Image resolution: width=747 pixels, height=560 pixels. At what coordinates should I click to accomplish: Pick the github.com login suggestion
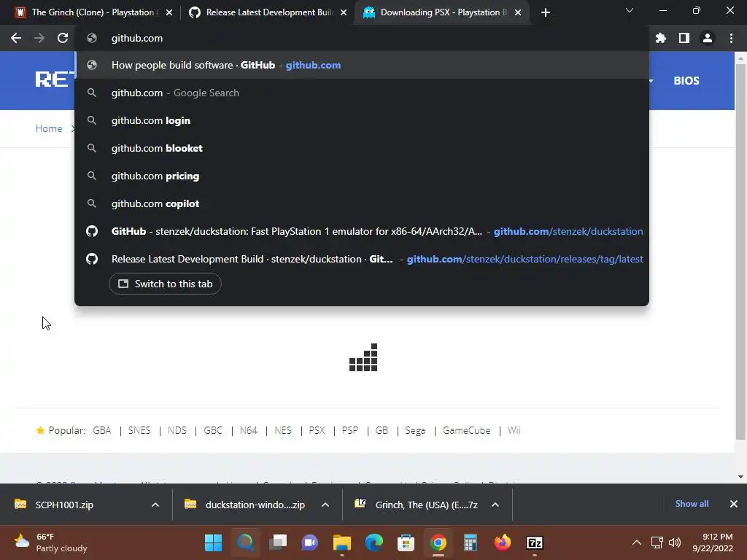click(362, 120)
